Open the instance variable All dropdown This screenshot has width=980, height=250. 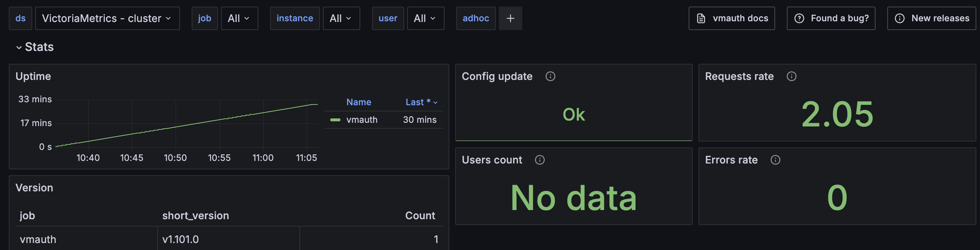click(341, 18)
